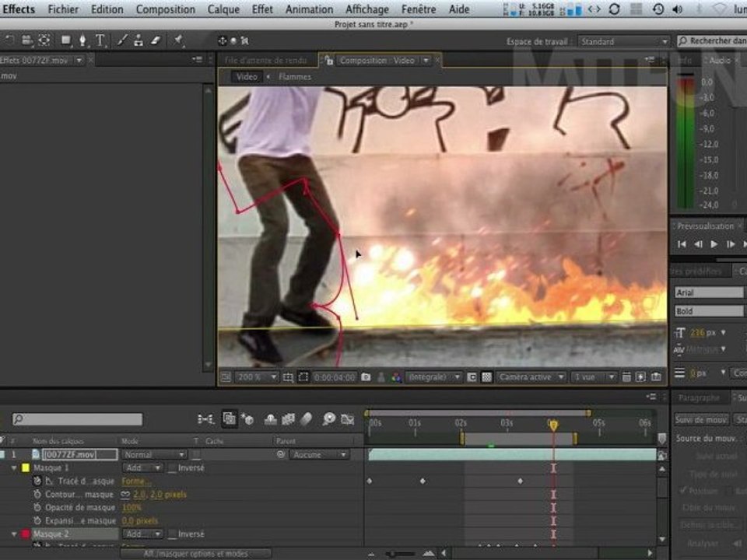Select the Text tool
This screenshot has width=747, height=560.
click(100, 40)
